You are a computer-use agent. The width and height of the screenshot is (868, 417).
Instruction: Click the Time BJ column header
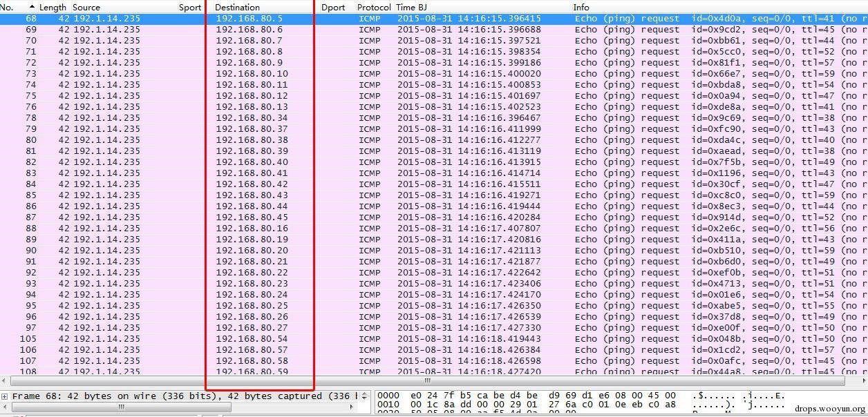pos(411,7)
